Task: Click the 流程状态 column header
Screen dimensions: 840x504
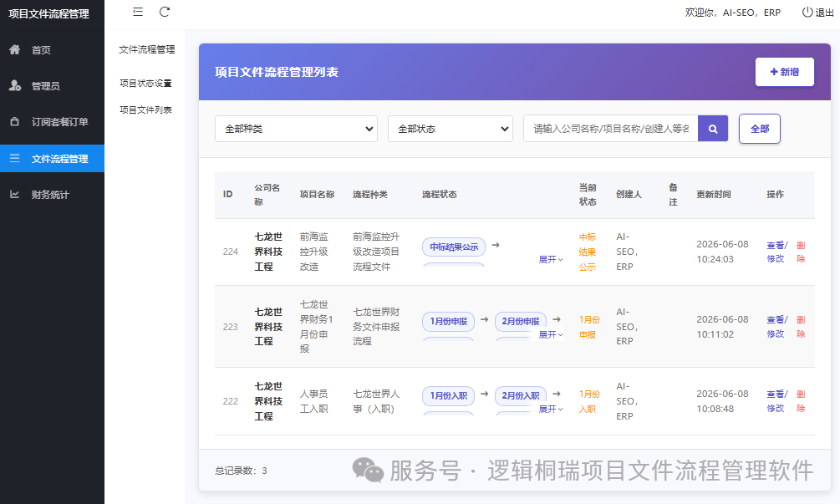Action: coord(440,195)
